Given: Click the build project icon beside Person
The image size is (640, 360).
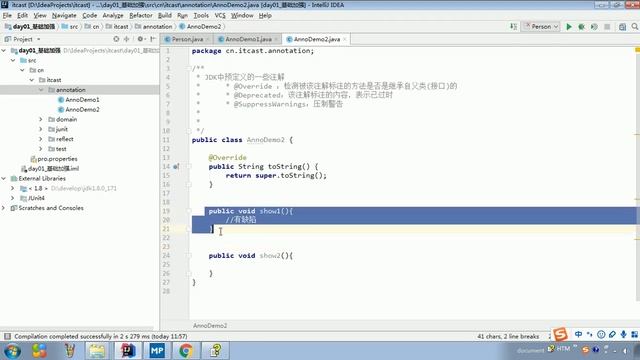Looking at the screenshot, I should point(513,27).
